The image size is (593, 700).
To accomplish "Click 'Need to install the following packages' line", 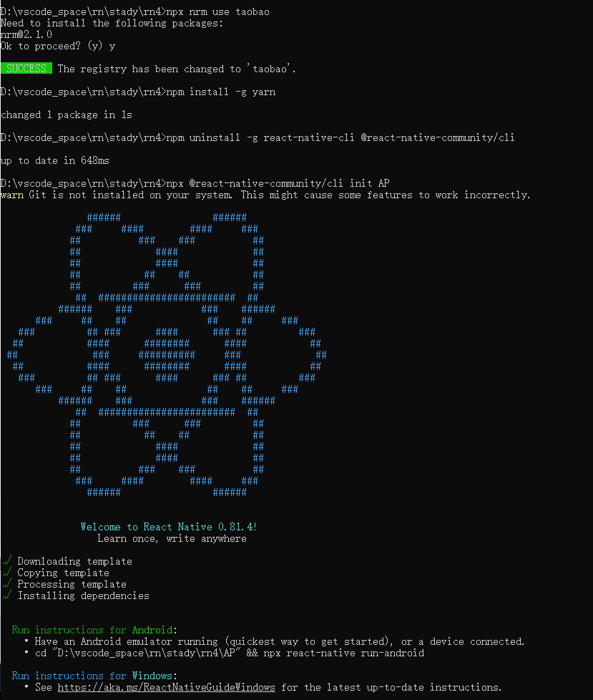I will 112,23.
